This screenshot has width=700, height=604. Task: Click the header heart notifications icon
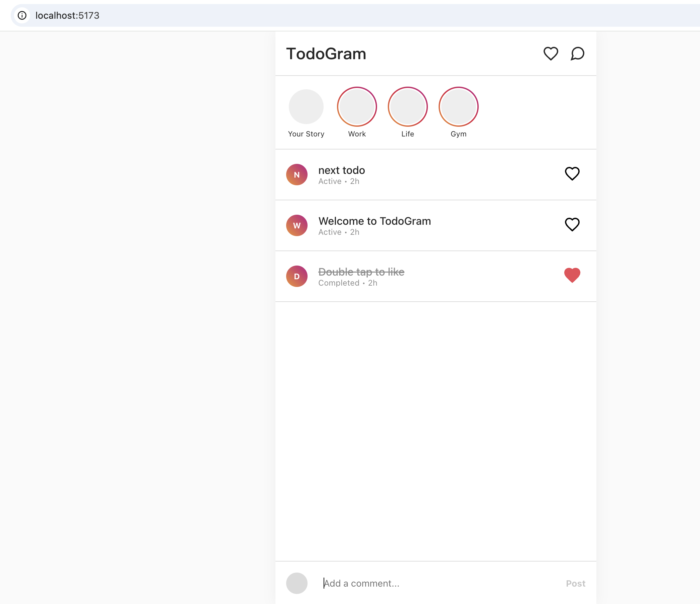click(x=550, y=54)
